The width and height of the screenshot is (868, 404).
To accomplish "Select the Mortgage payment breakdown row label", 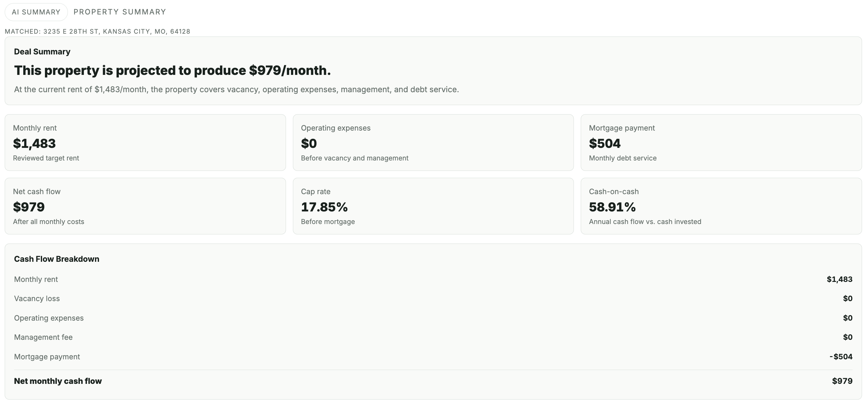I will (47, 357).
